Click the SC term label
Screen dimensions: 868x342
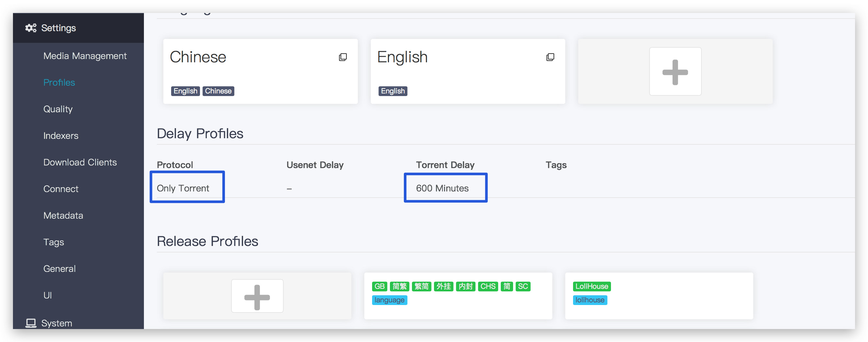click(x=522, y=286)
